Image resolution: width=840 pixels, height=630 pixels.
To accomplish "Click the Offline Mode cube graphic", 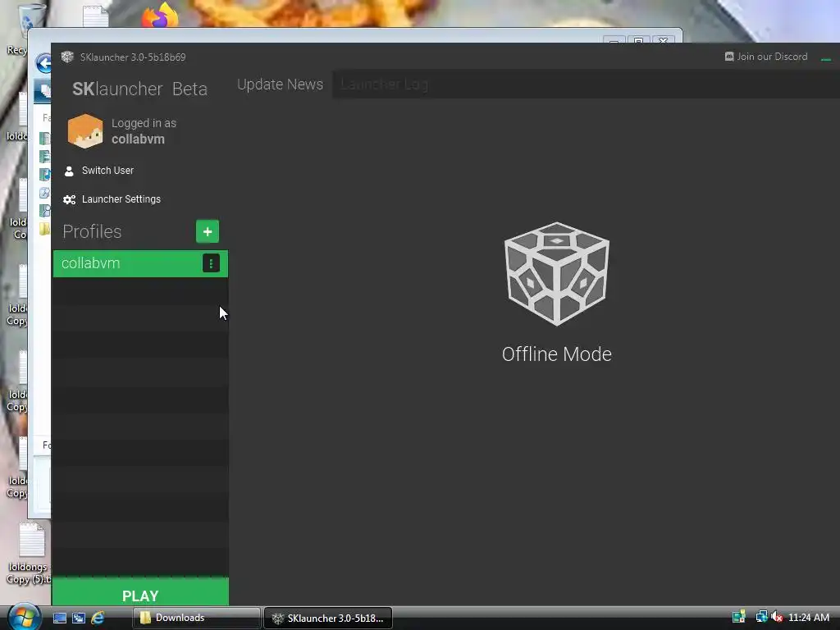I will [x=557, y=274].
